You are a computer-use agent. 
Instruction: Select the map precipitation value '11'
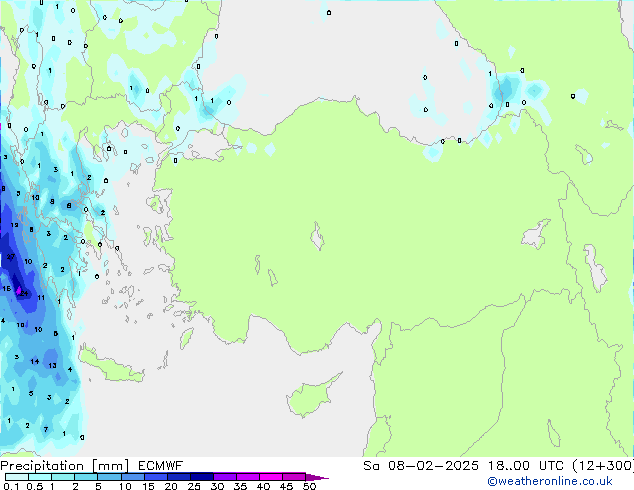coord(41,298)
